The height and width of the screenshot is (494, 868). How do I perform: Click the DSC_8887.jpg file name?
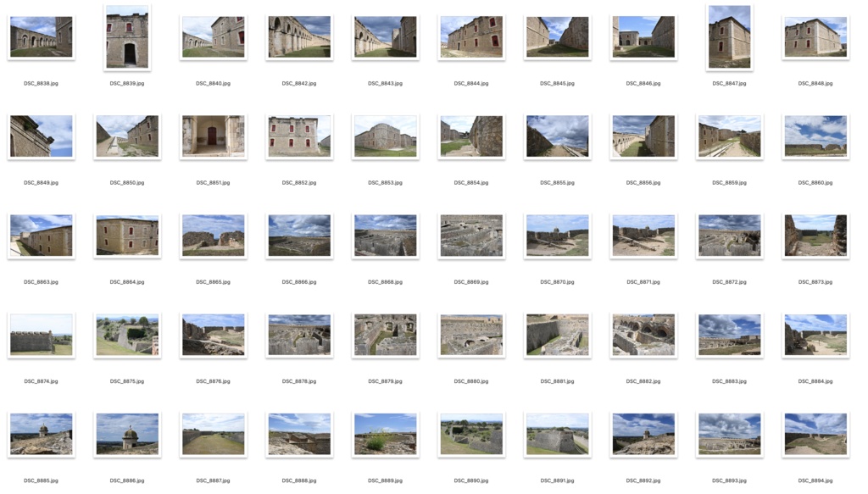213,480
